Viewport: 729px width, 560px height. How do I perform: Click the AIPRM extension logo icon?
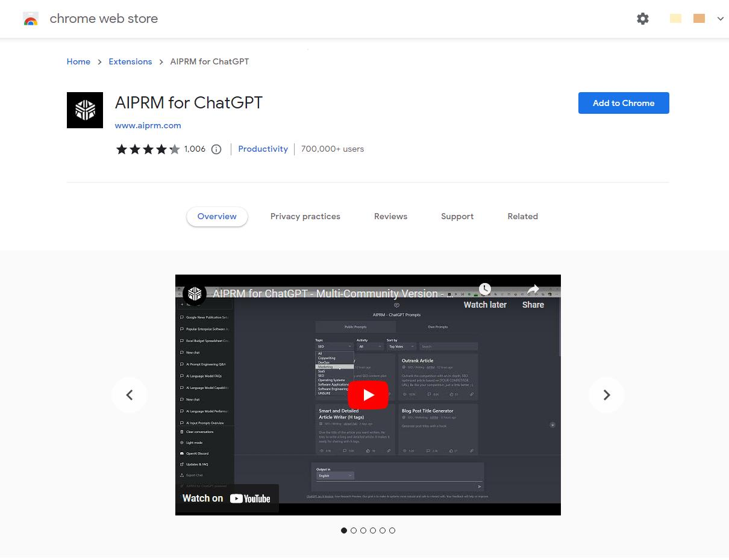pos(85,110)
